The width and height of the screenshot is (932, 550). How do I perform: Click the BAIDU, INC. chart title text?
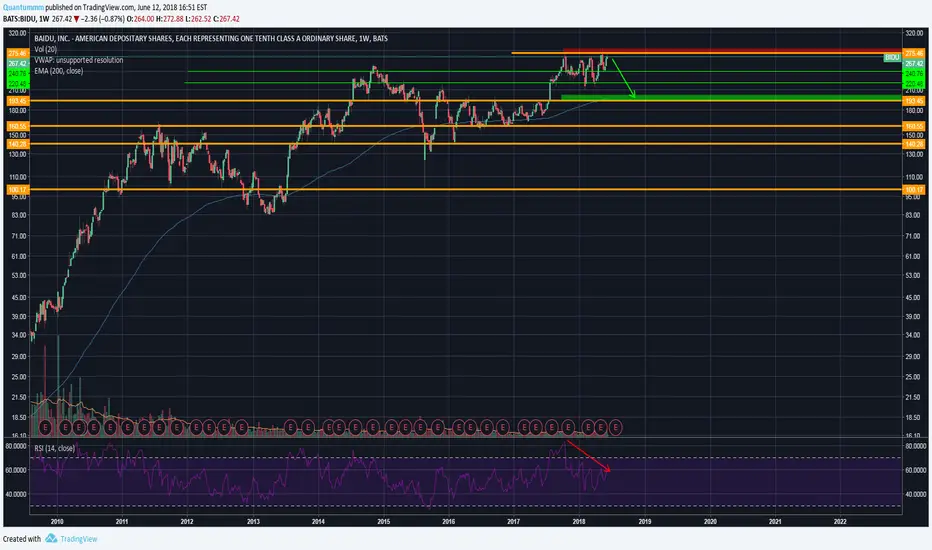coord(211,38)
